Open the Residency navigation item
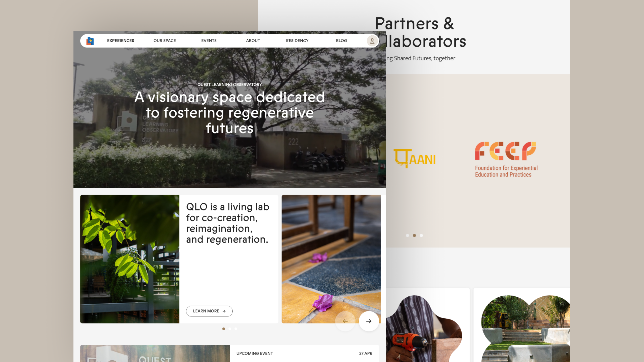Viewport: 644px width, 362px height. pos(297,41)
